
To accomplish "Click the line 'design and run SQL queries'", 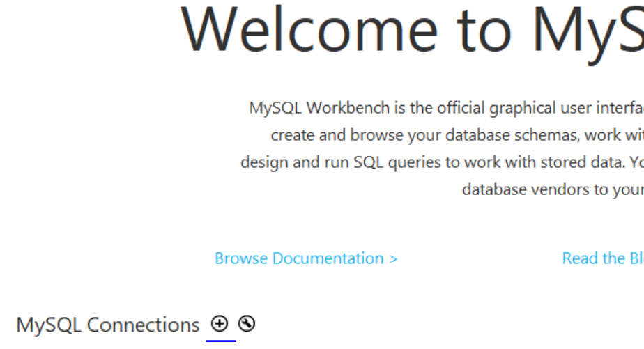I will click(x=442, y=162).
